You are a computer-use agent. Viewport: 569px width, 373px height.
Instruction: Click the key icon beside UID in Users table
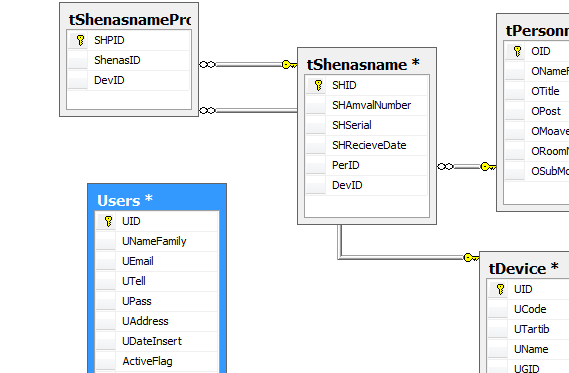[x=108, y=221]
